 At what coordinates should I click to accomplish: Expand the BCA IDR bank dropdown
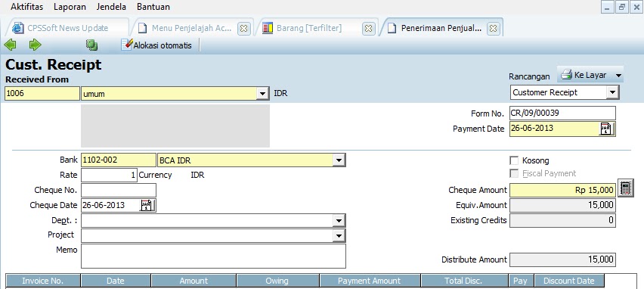coord(339,160)
